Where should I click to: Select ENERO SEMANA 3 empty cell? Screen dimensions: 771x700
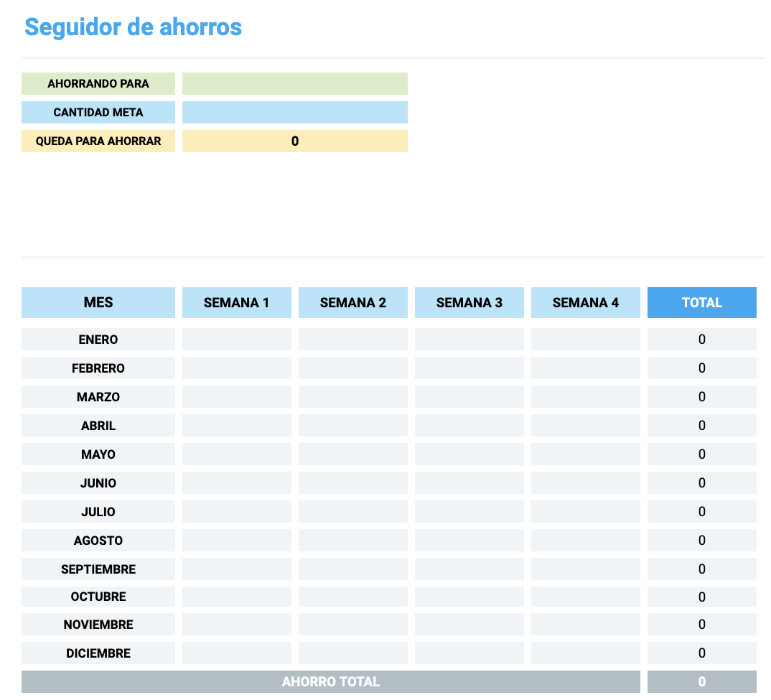pos(469,340)
